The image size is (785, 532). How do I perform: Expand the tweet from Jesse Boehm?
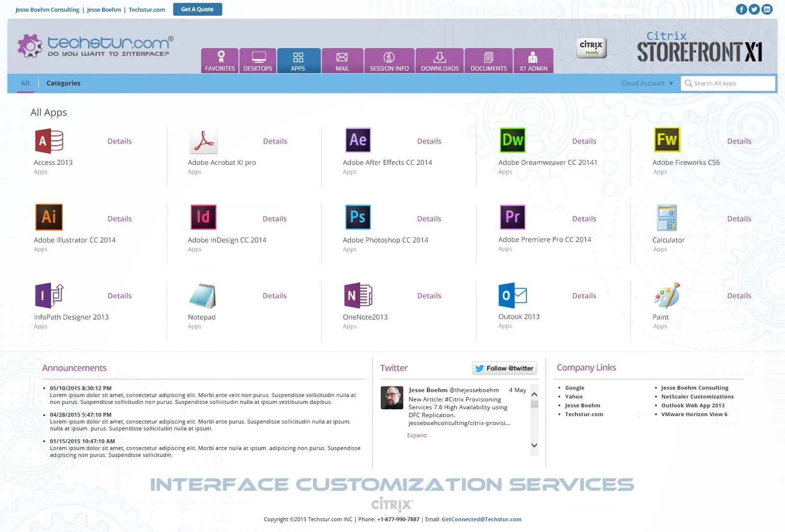417,435
